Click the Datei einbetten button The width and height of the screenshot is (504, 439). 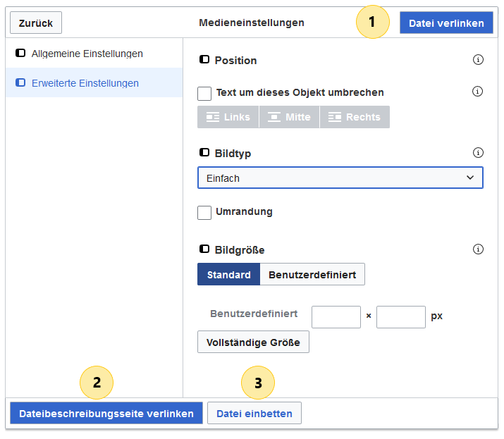point(254,413)
